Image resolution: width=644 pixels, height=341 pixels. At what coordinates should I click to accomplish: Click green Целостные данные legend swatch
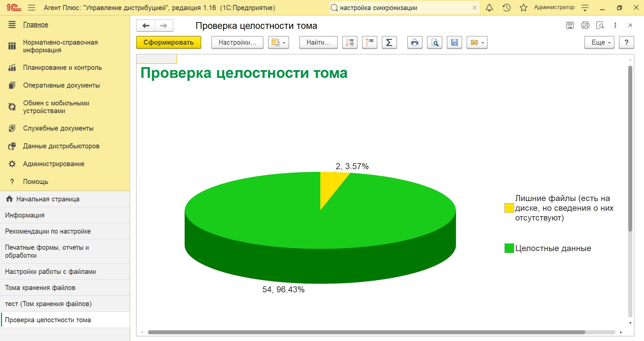pyautogui.click(x=509, y=248)
